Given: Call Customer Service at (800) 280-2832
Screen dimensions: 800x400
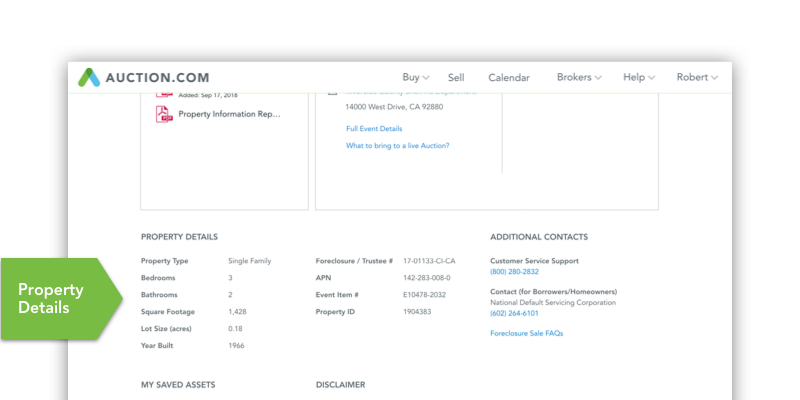Looking at the screenshot, I should (514, 272).
